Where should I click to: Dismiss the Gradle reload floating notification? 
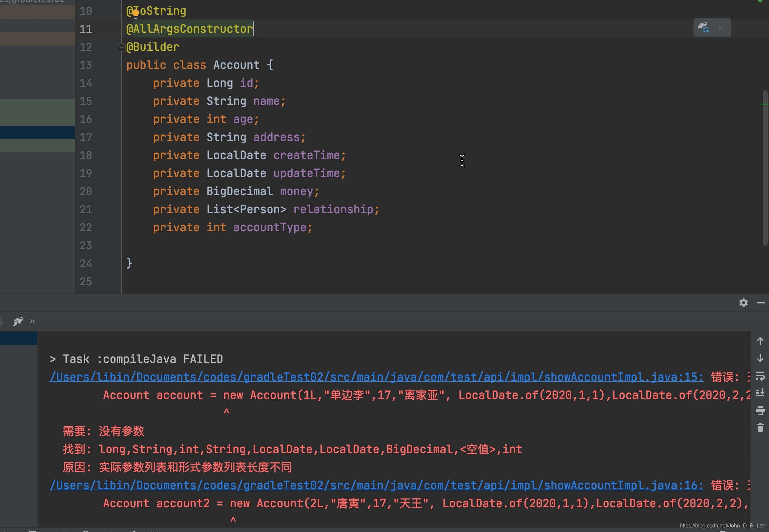tap(721, 27)
